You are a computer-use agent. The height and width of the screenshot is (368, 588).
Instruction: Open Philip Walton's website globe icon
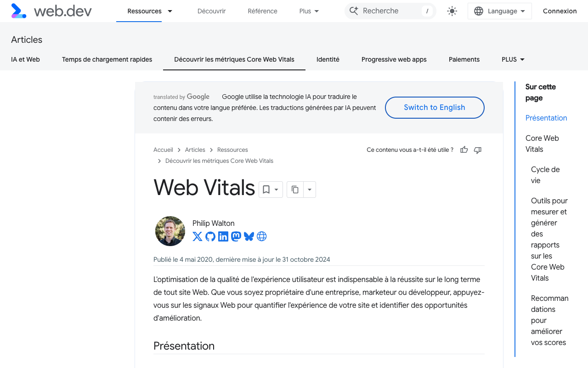262,236
